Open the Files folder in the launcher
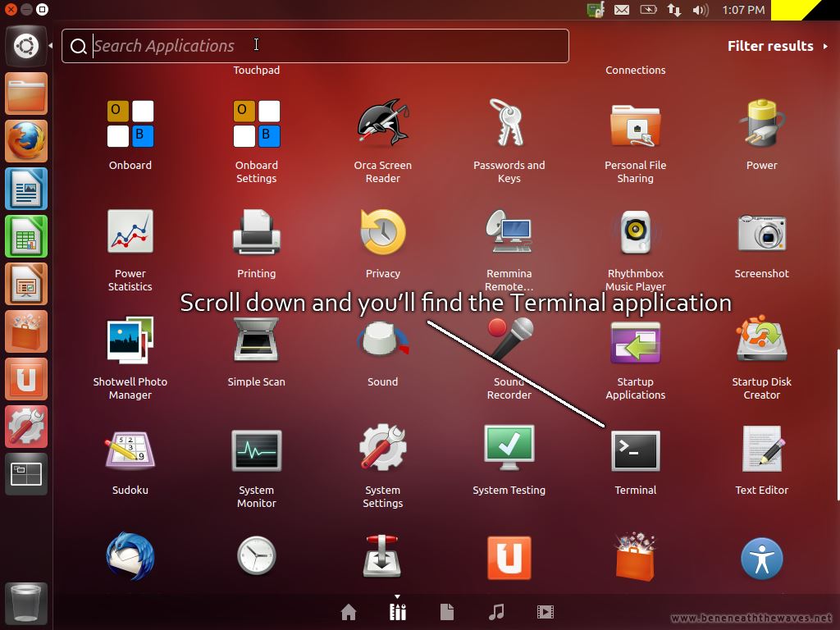The height and width of the screenshot is (630, 840). pos(26,94)
